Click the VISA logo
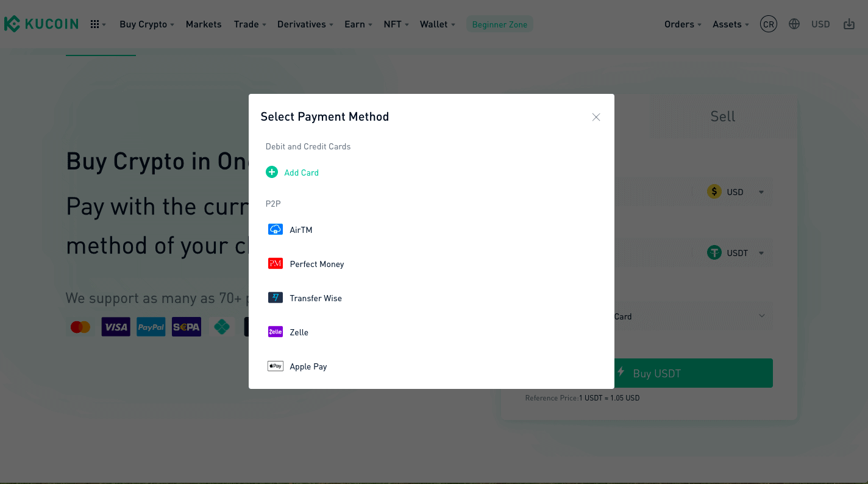This screenshot has width=868, height=484. 116,327
